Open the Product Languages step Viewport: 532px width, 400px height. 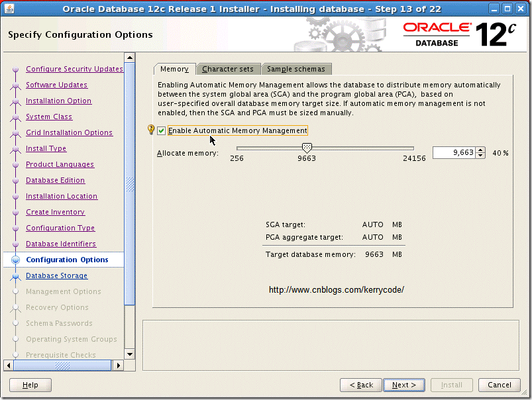pos(60,164)
